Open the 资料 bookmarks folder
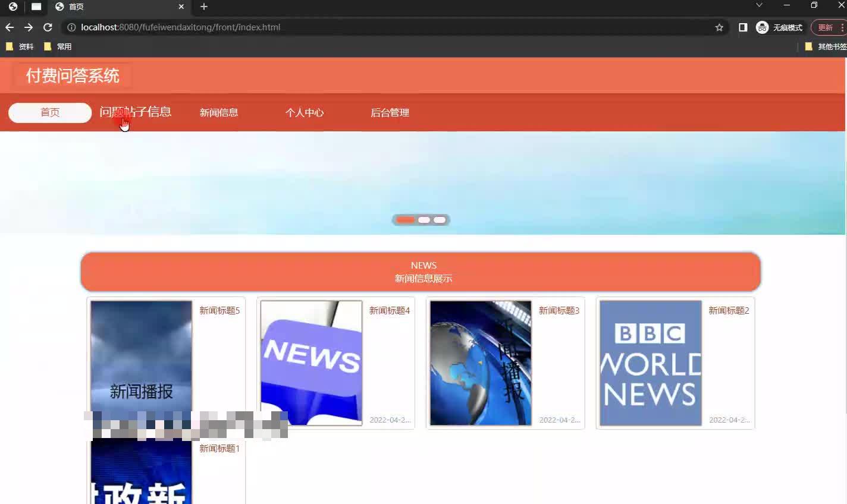This screenshot has width=847, height=504. (20, 46)
